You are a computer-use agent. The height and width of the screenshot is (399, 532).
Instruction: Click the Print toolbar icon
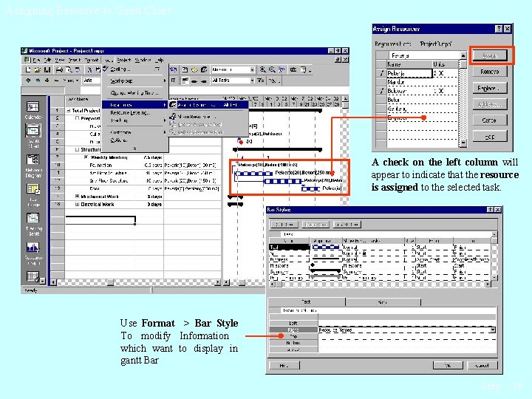[x=59, y=69]
